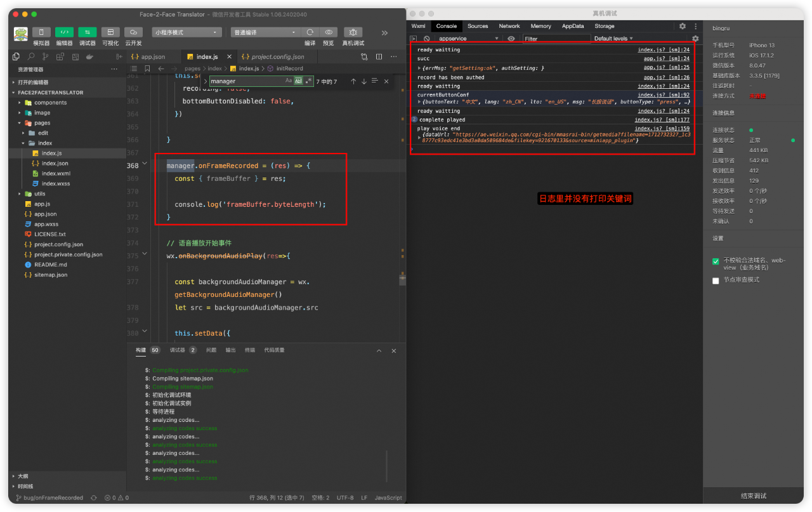Switch to the app.json editor tab
Screen dimensions: 812x512
[153, 56]
